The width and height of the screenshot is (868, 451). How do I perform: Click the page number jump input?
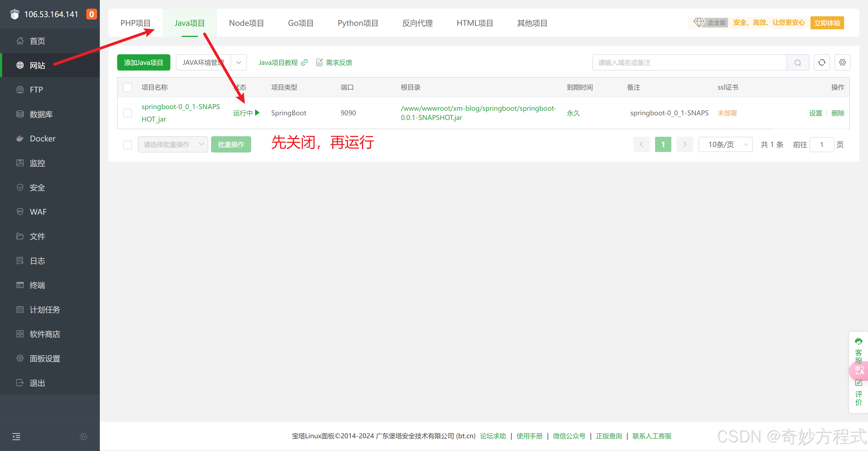click(x=822, y=144)
